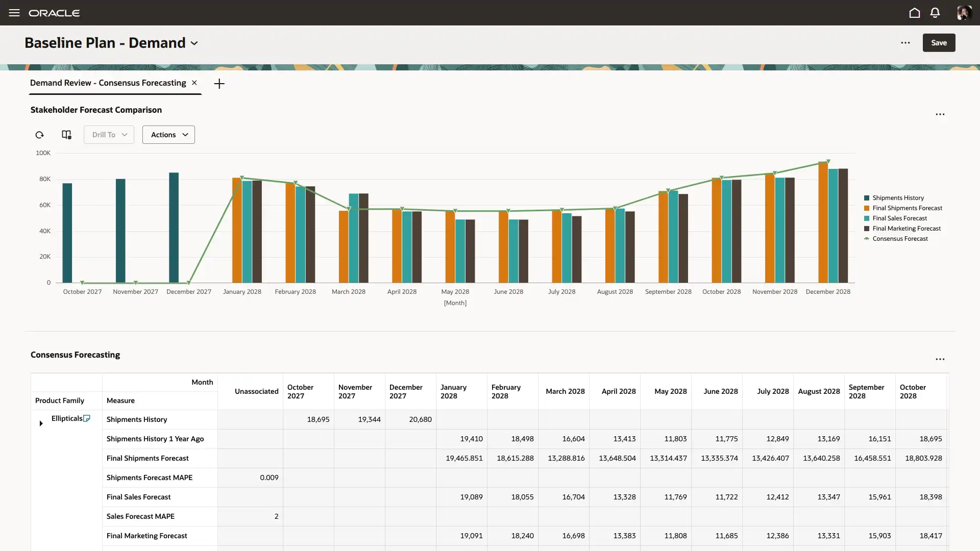This screenshot has height=551, width=980.
Task: Open Stakeholder Forecast Comparison panel options
Action: [x=940, y=114]
